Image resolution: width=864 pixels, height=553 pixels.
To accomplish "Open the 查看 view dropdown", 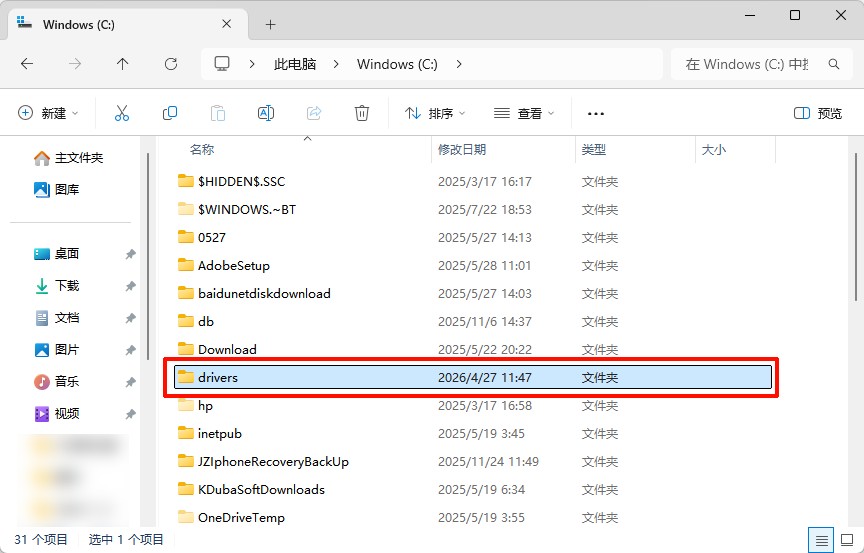I will (524, 113).
